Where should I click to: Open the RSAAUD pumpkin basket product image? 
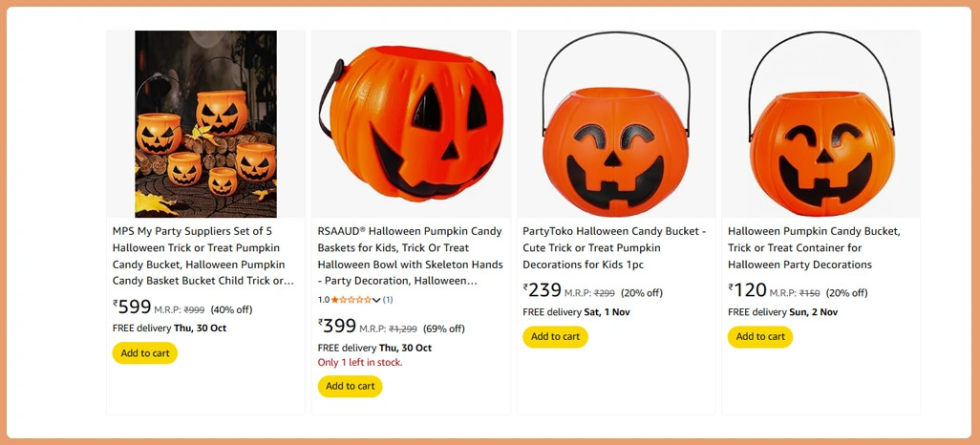[x=413, y=124]
